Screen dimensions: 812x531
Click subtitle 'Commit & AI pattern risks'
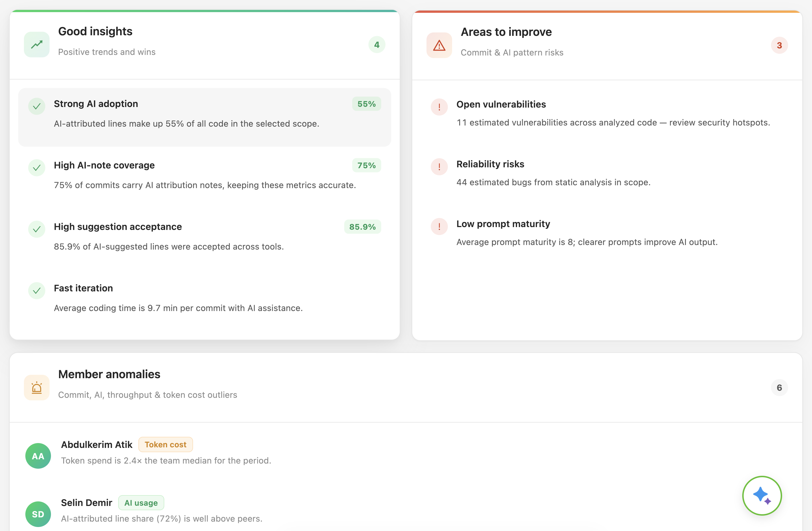[x=512, y=53]
